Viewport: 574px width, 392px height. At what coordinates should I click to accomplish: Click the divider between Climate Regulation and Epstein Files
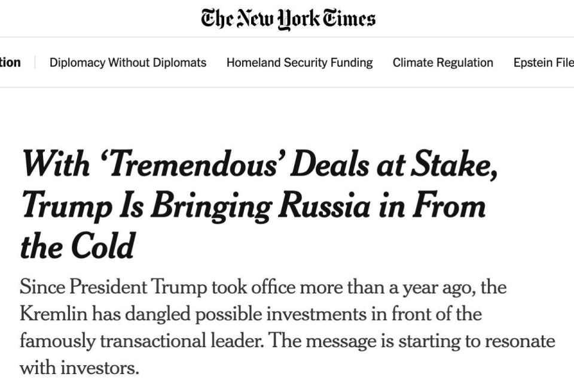pyautogui.click(x=503, y=62)
